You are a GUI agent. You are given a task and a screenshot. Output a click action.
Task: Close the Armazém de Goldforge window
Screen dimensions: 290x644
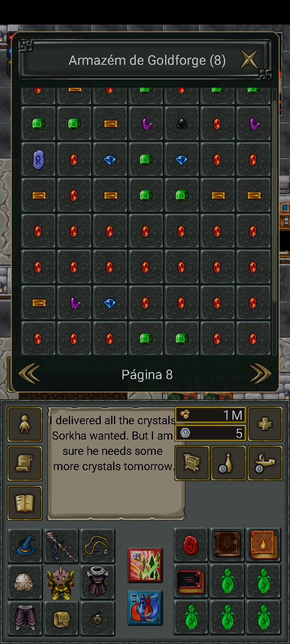click(x=249, y=60)
